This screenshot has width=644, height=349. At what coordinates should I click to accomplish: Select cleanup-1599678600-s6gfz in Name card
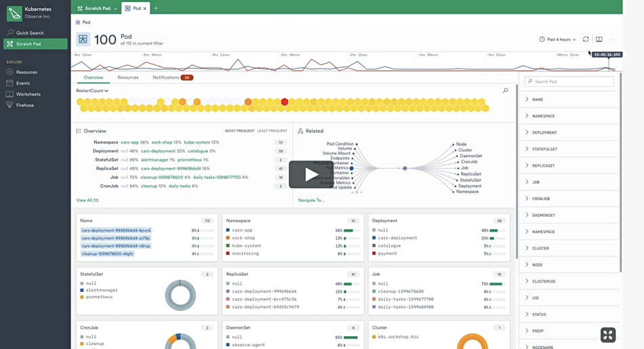click(107, 253)
